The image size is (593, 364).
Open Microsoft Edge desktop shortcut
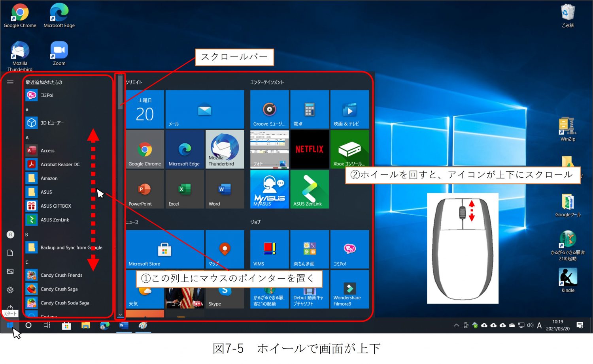coord(59,16)
